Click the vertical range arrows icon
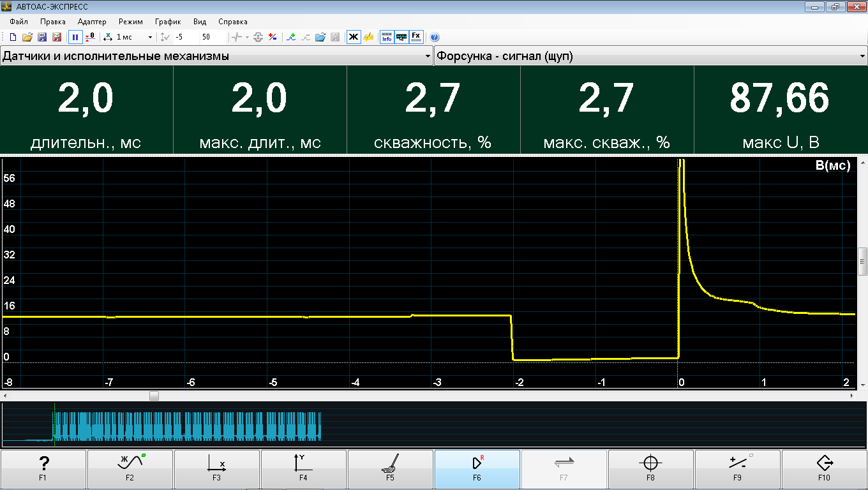Image resolution: width=868 pixels, height=490 pixels. click(165, 37)
